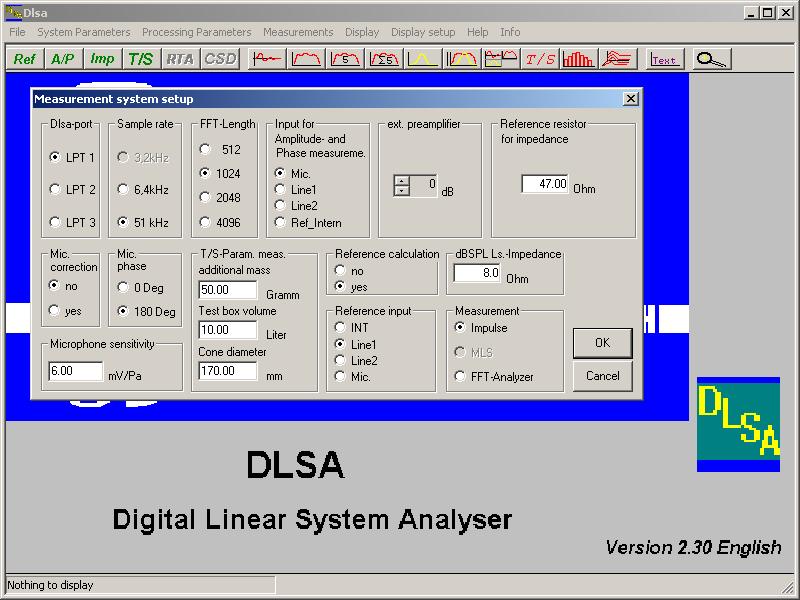Click the Imp impedance toolbar button
Screen dimensions: 800x600
pyautogui.click(x=102, y=59)
